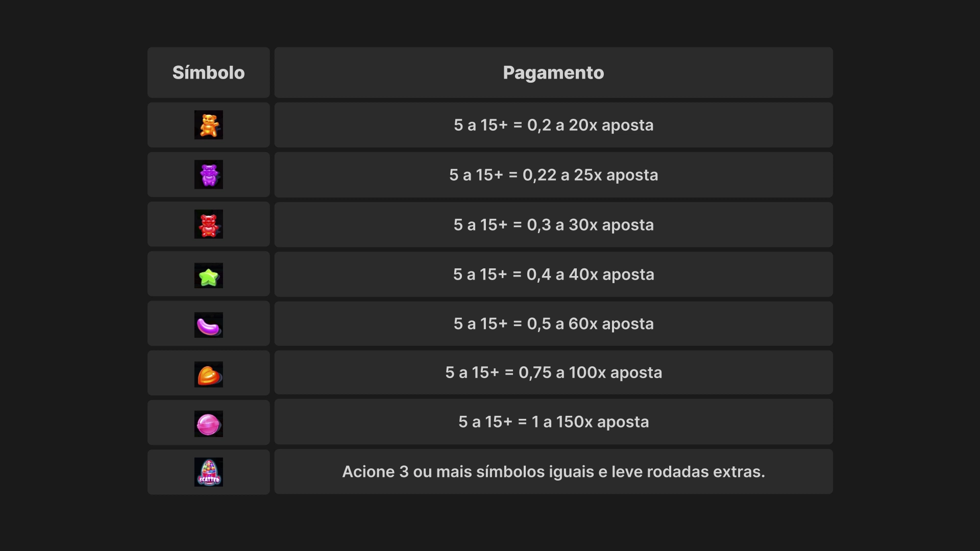Click the orange heart candy symbol
Screen dimensions: 980x551
click(x=208, y=374)
